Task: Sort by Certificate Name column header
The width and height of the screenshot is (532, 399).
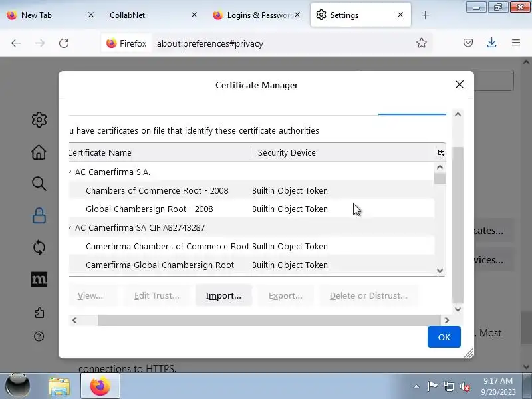Action: (x=160, y=152)
